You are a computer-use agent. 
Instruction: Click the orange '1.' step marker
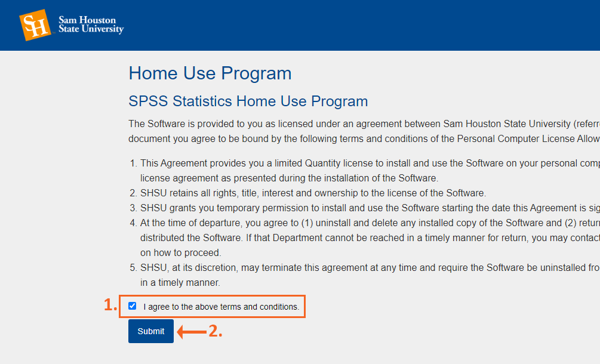click(x=110, y=305)
